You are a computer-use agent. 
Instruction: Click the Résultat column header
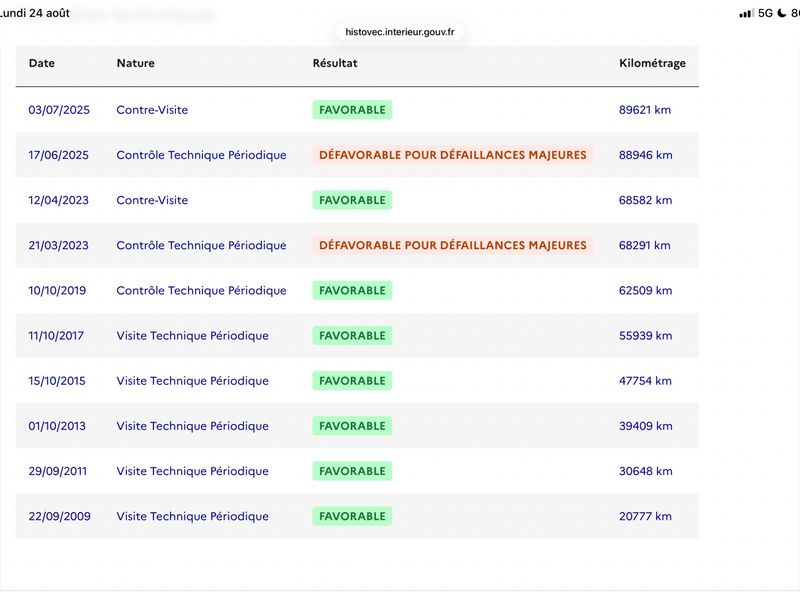[335, 63]
